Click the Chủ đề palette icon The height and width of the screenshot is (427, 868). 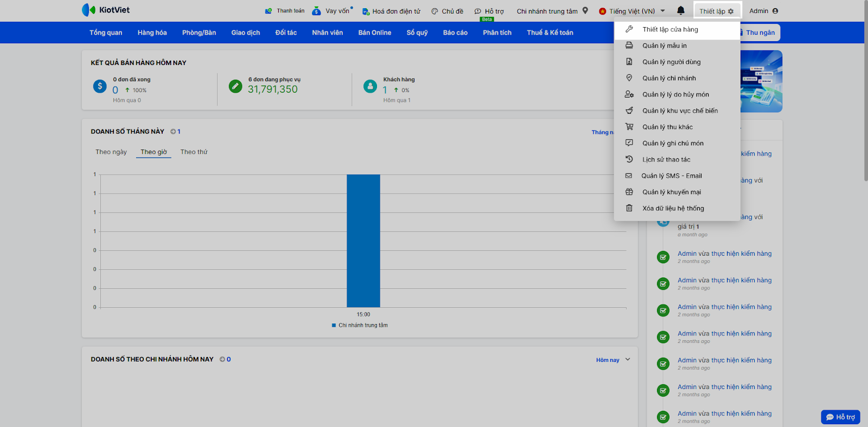(x=435, y=11)
